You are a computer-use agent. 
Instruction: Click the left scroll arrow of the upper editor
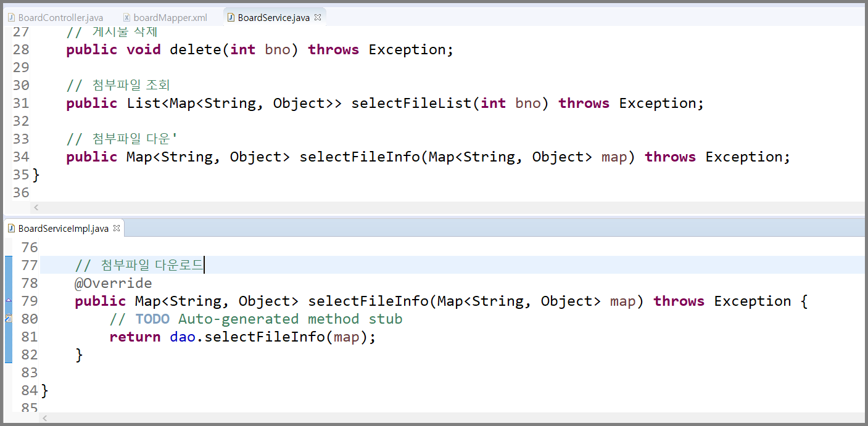pyautogui.click(x=36, y=208)
